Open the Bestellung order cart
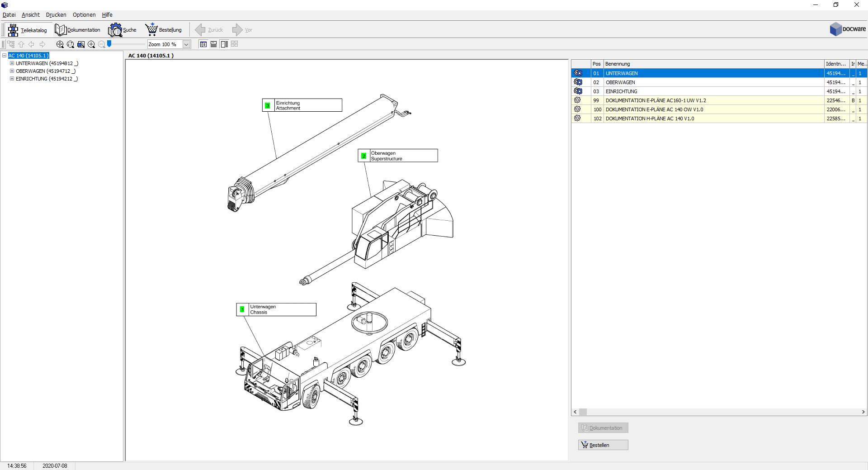Image resolution: width=868 pixels, height=470 pixels. (x=164, y=30)
